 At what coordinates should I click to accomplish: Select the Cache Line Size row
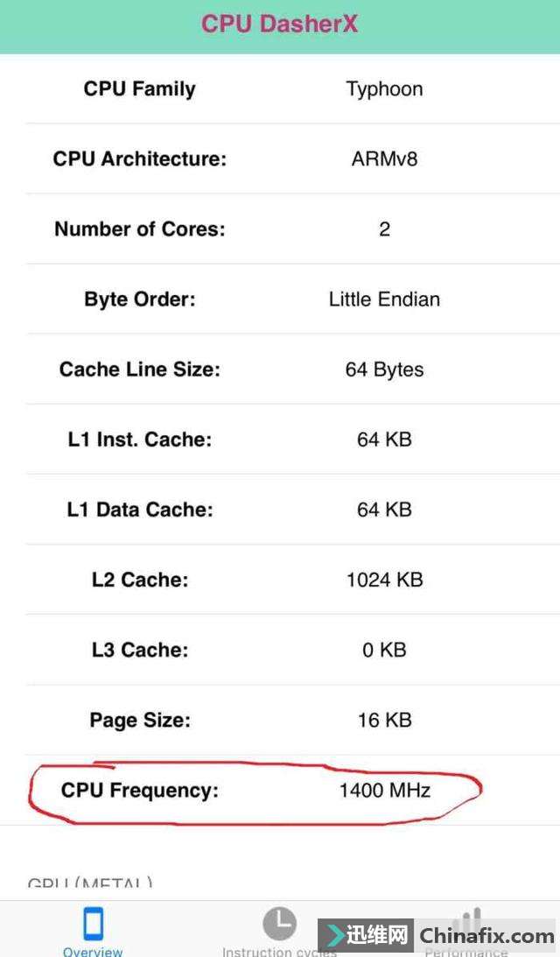click(x=280, y=369)
